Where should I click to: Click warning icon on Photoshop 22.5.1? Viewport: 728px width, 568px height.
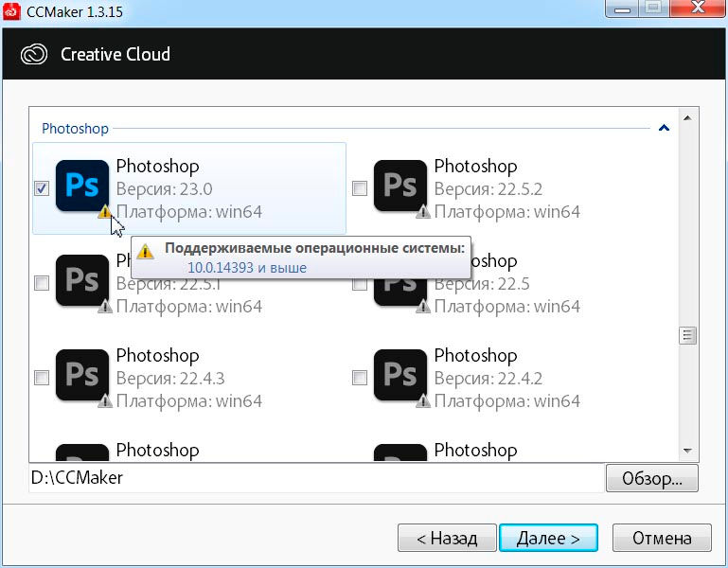click(x=105, y=306)
